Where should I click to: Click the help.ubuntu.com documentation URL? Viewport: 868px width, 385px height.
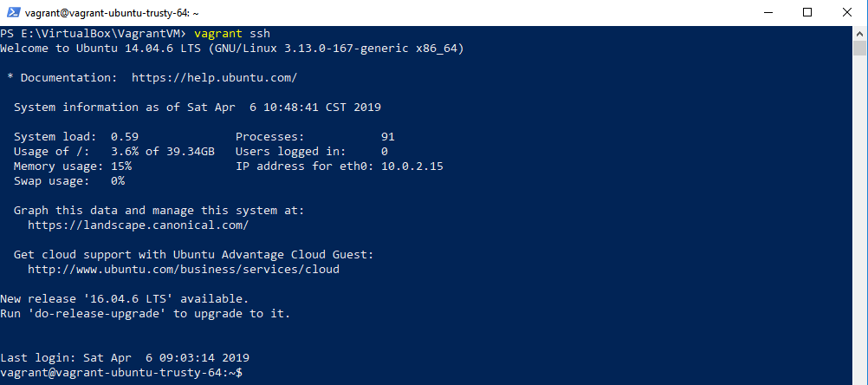[x=214, y=78]
